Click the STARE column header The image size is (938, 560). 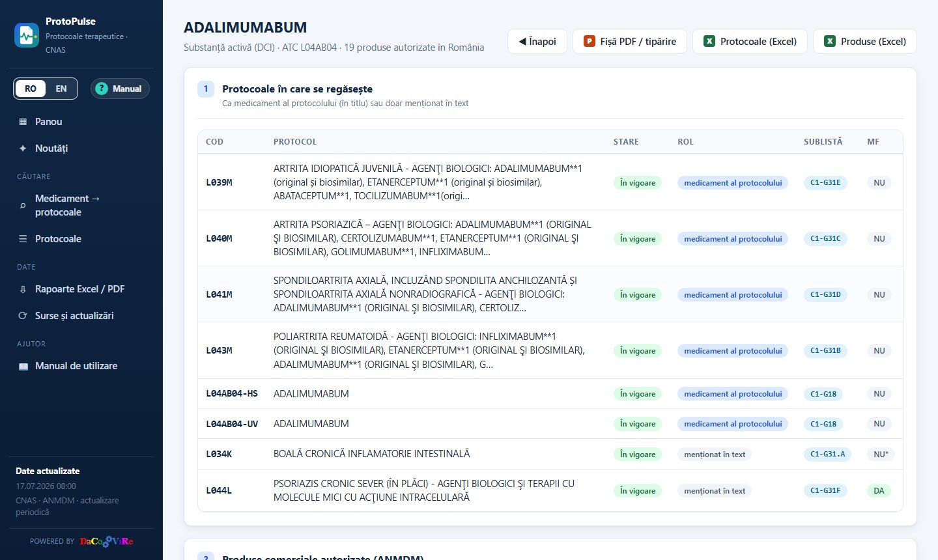click(x=626, y=141)
